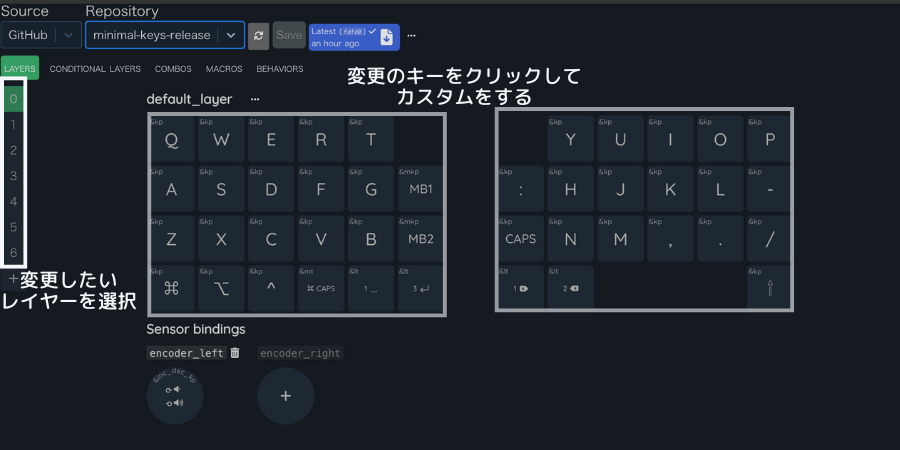Open the Macros tab
Viewport: 900px width, 450px height.
click(224, 69)
